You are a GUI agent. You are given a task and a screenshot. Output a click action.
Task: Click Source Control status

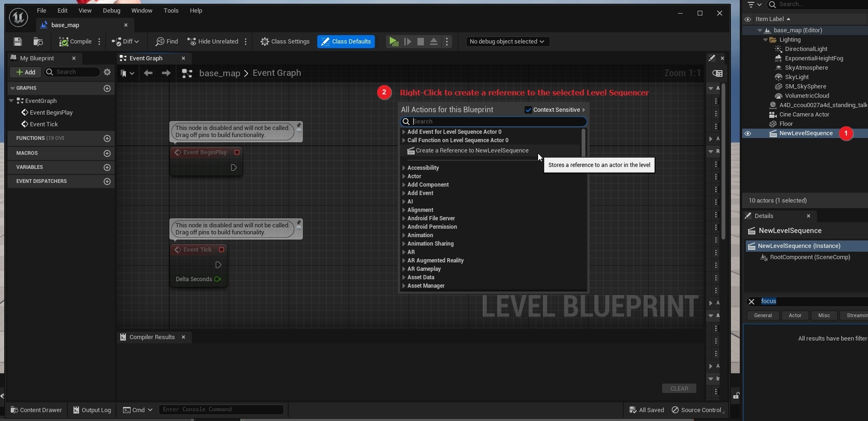click(697, 410)
